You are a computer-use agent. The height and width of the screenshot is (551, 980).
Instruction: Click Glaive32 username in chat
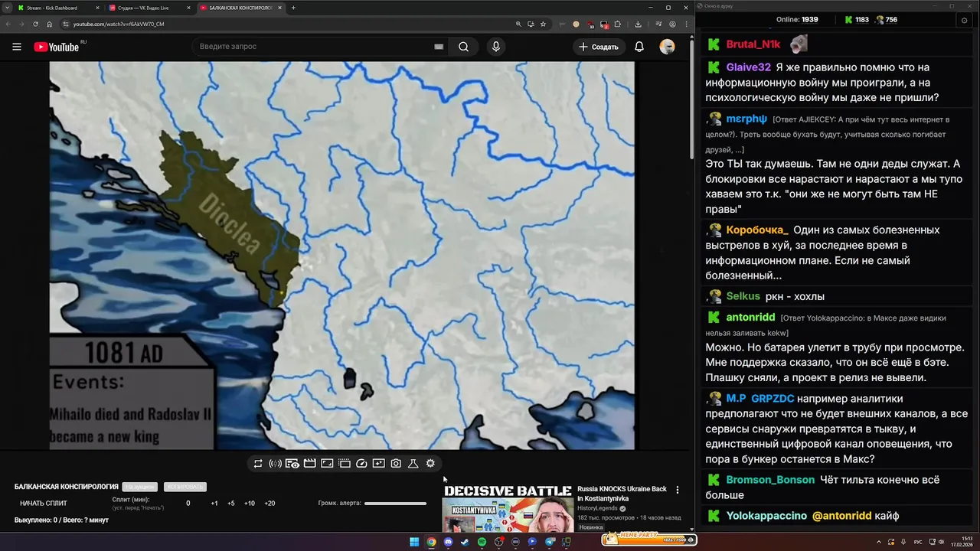coord(749,67)
